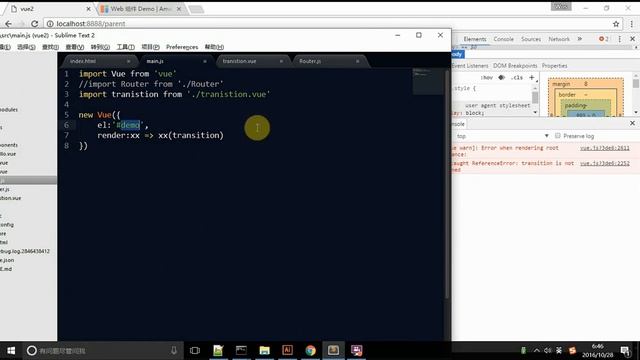Close the vue2 browser tab
The width and height of the screenshot is (640, 360).
coord(89,9)
